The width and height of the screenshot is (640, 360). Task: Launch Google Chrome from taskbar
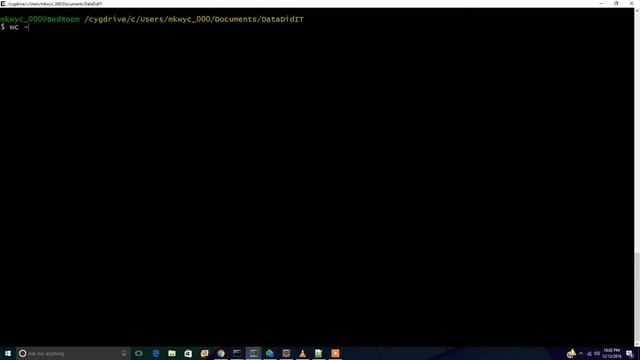tap(221, 353)
